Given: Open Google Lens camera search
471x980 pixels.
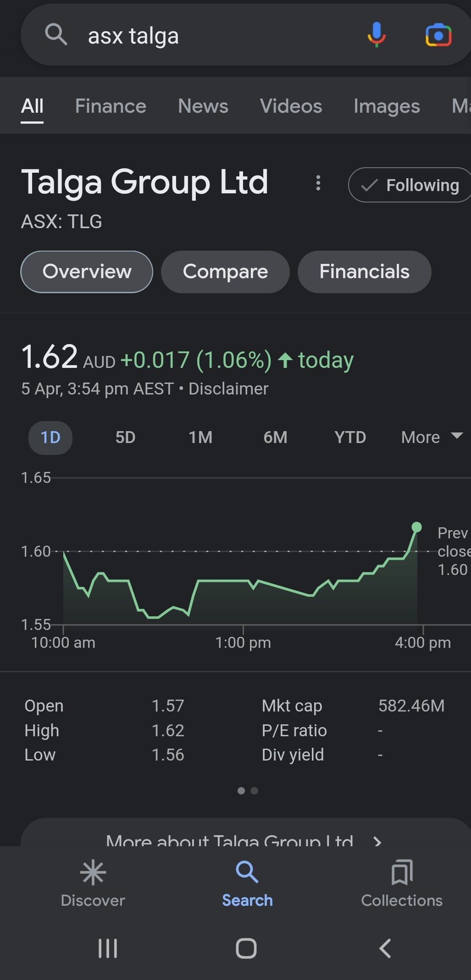Looking at the screenshot, I should point(438,35).
